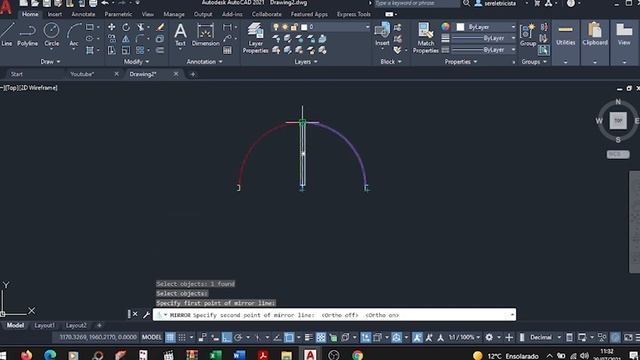Open the 1:1 annotation scale dropdown
Screen dimensions: 640x360
[464, 337]
